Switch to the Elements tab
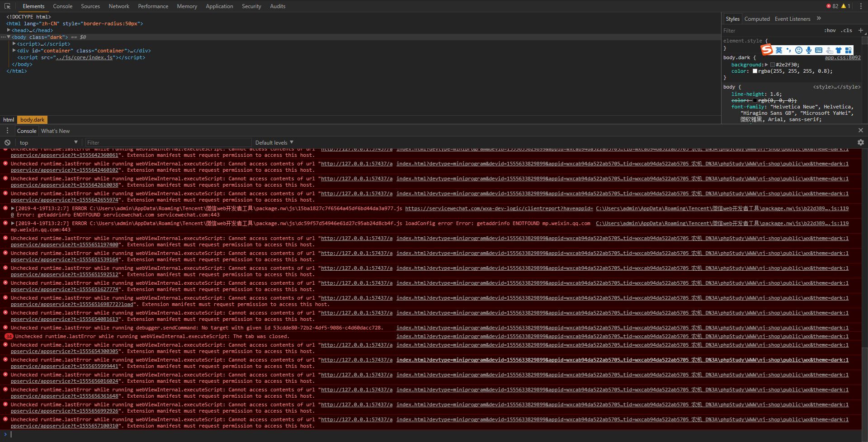Viewport: 868px width, 442px height. (33, 6)
